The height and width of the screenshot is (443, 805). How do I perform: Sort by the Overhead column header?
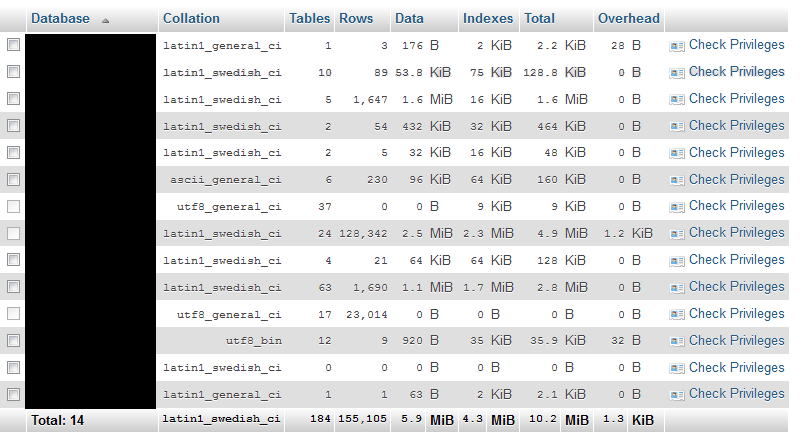pos(628,18)
